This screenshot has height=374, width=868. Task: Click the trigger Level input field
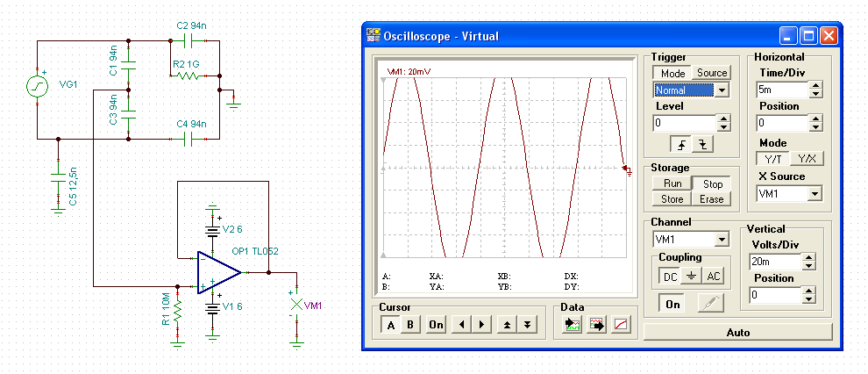685,122
